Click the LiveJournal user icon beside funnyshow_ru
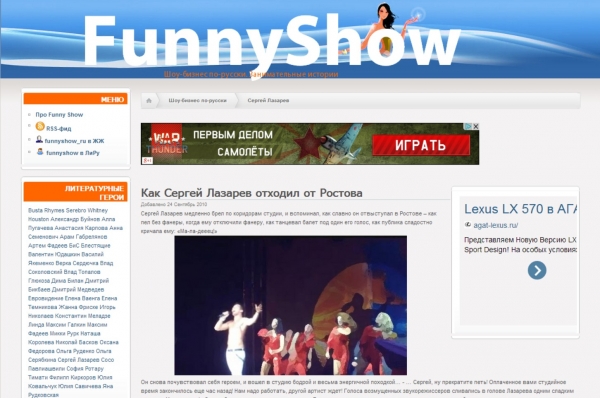Image resolution: width=600 pixels, height=398 pixels. point(39,140)
